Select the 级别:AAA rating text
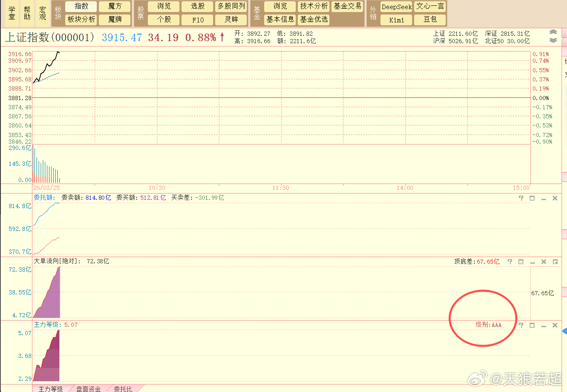 (488, 325)
